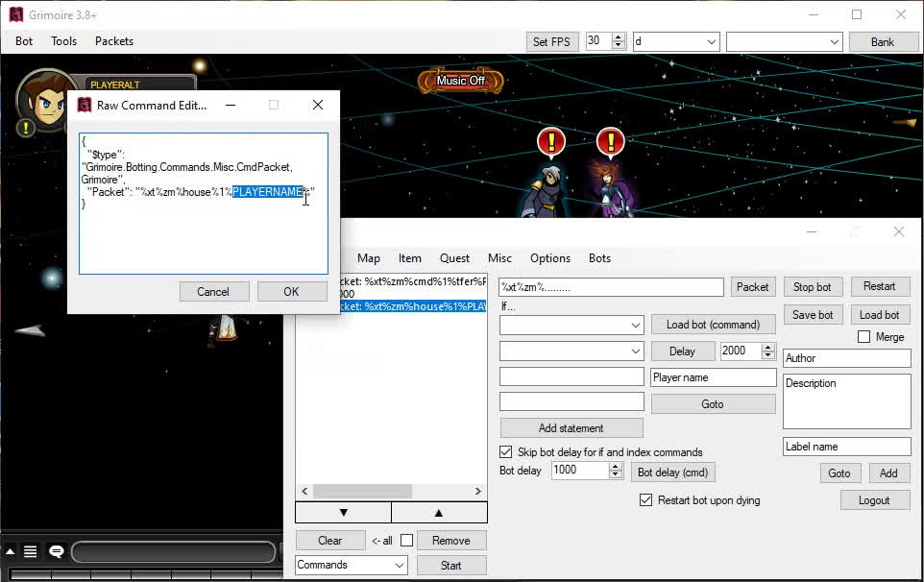Click the Grimoire app icon in title bar

[x=16, y=14]
